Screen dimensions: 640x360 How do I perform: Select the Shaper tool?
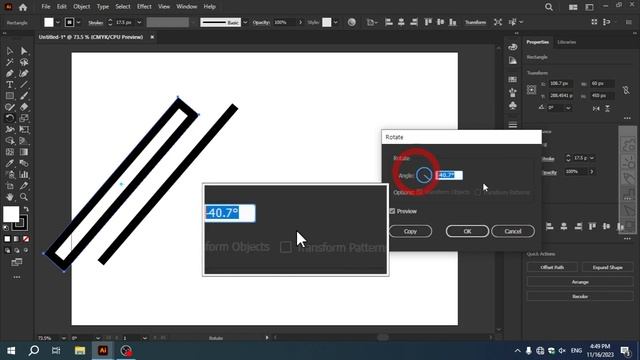pyautogui.click(x=9, y=107)
